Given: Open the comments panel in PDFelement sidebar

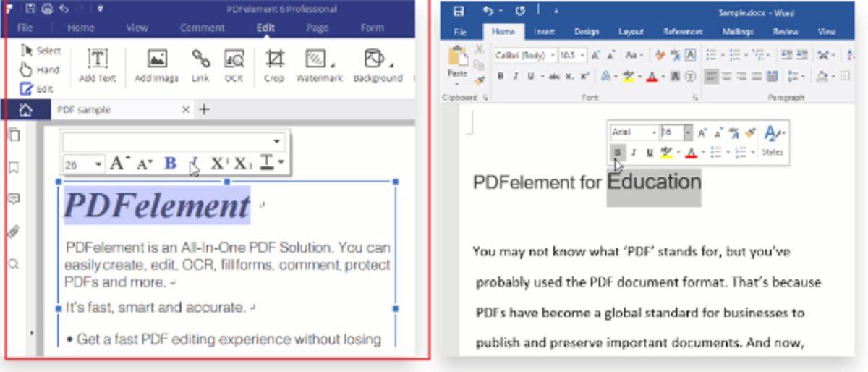Looking at the screenshot, I should point(14,199).
